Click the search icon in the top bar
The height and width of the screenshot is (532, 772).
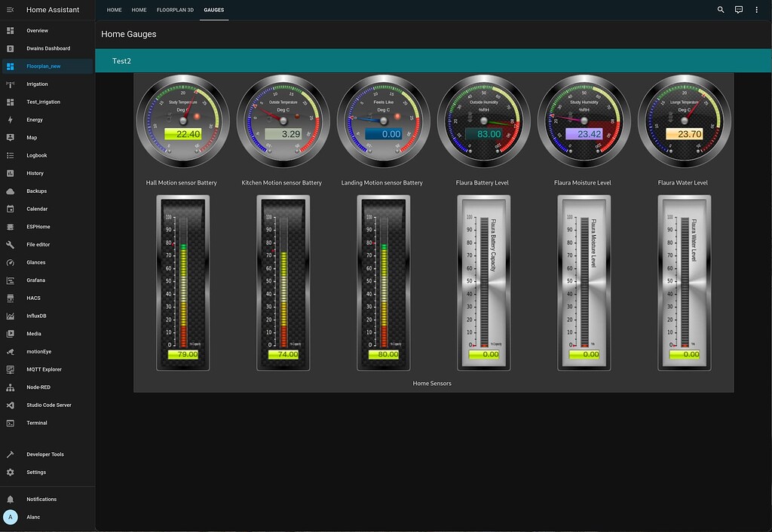pyautogui.click(x=721, y=9)
